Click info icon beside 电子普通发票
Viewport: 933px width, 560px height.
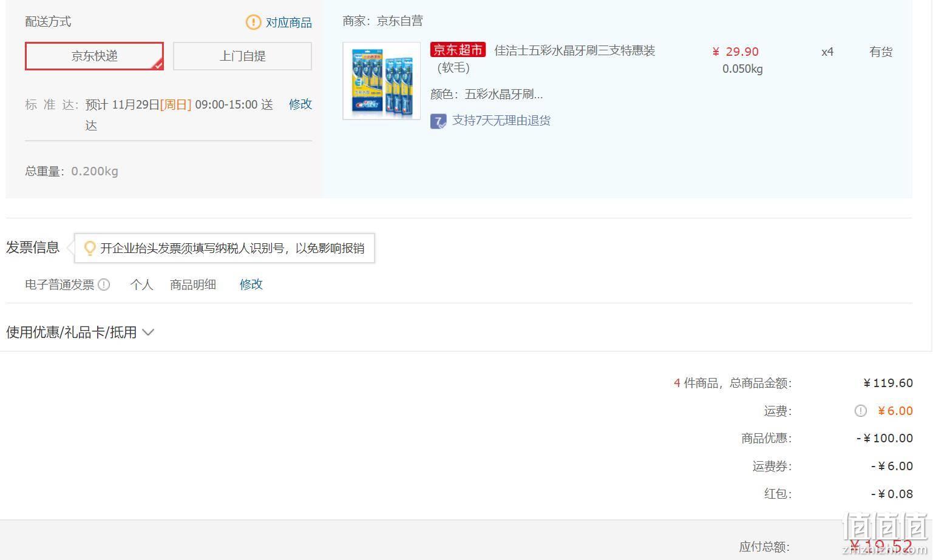coord(104,285)
